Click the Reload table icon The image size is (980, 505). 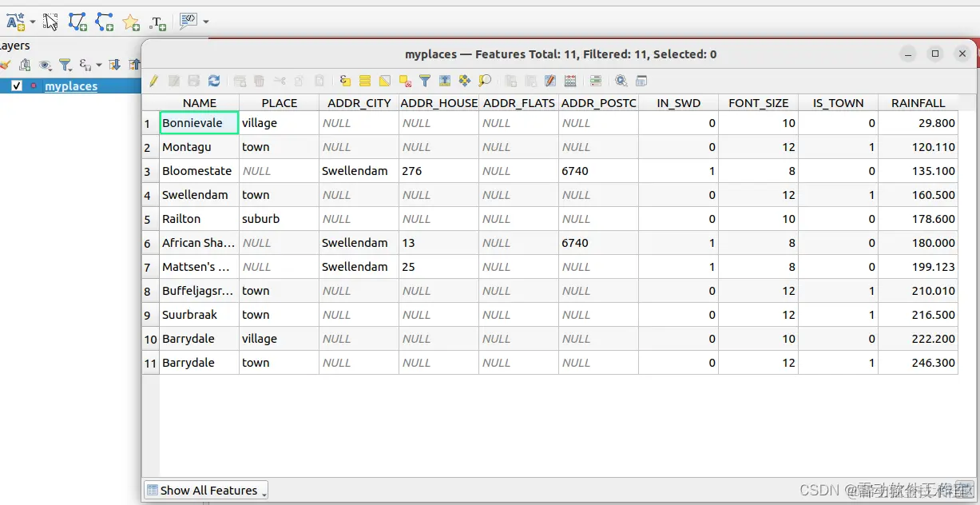pyautogui.click(x=214, y=81)
